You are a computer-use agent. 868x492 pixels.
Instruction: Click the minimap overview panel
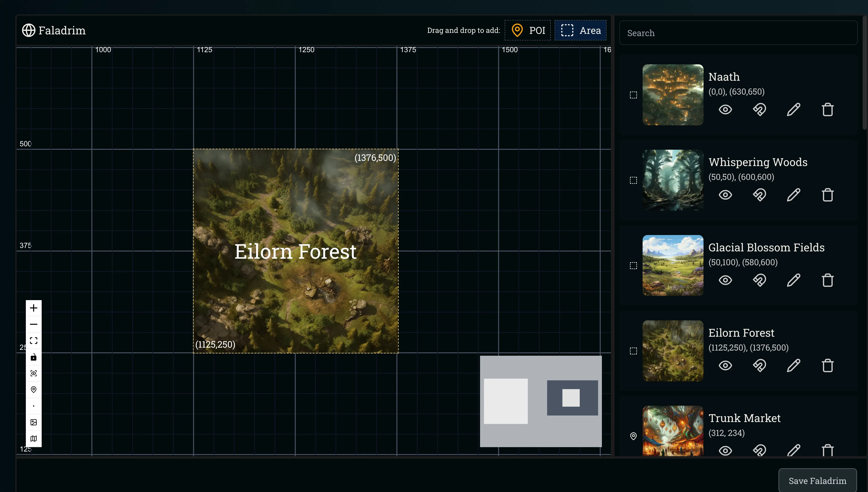[x=540, y=401]
